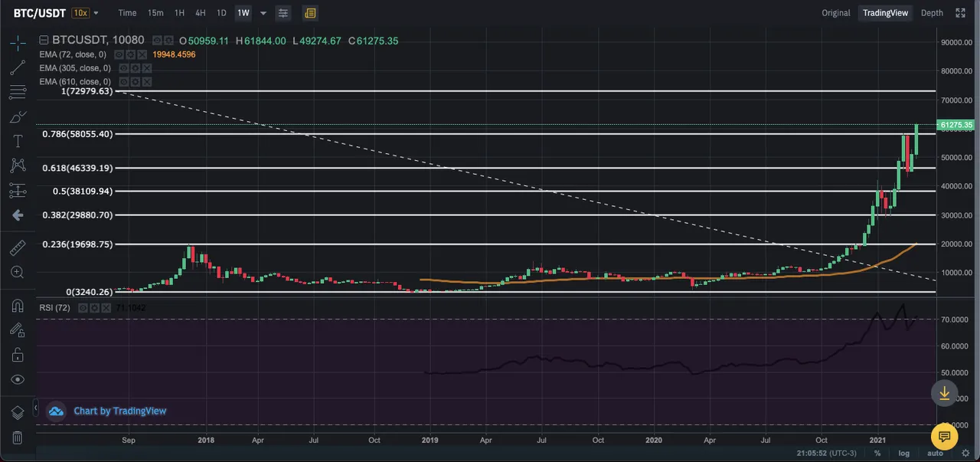The width and height of the screenshot is (980, 462).
Task: Open more time intervals dropdown after 1W
Action: point(263,13)
